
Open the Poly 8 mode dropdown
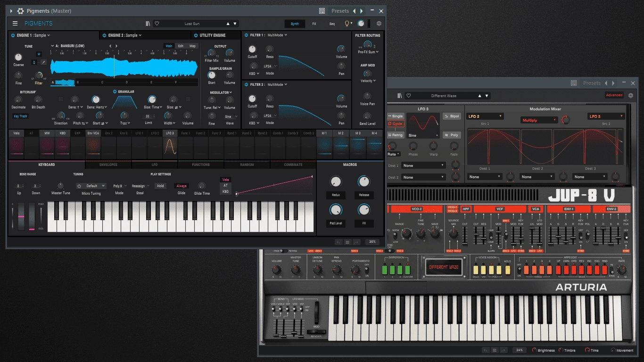pos(119,186)
